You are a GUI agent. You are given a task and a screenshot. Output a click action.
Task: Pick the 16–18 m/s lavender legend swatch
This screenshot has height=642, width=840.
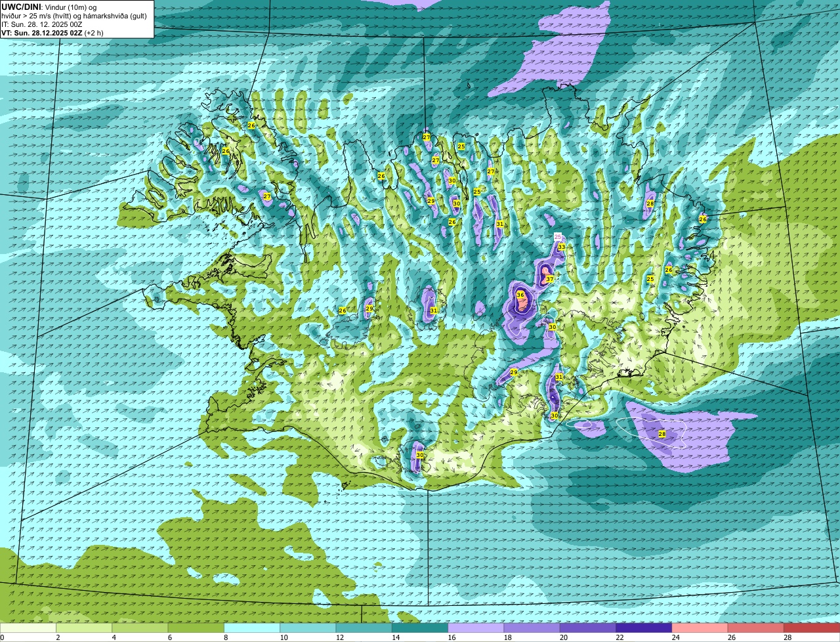(x=476, y=628)
